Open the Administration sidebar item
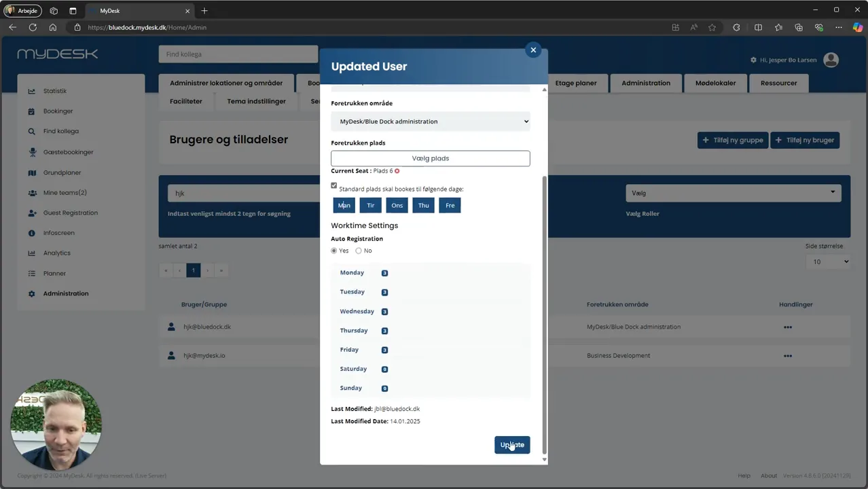The height and width of the screenshot is (489, 868). click(66, 293)
